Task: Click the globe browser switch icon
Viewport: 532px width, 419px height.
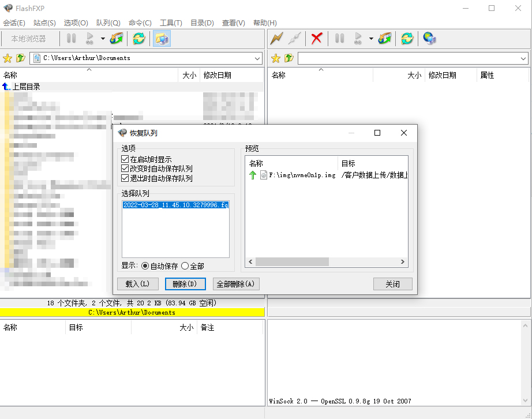Action: coord(429,38)
